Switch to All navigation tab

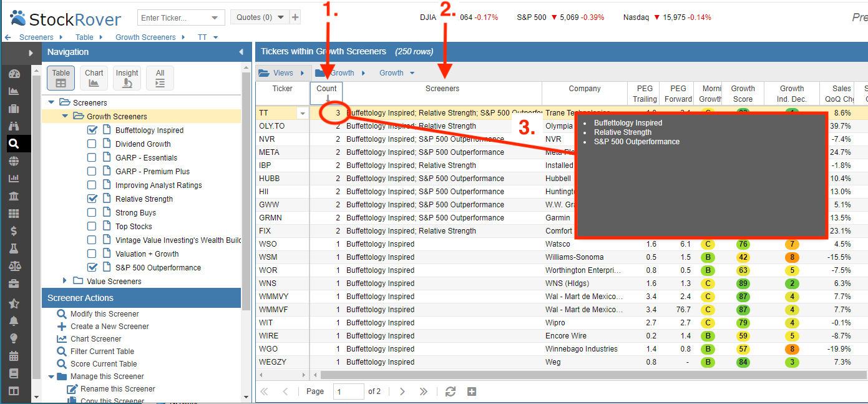(160, 78)
